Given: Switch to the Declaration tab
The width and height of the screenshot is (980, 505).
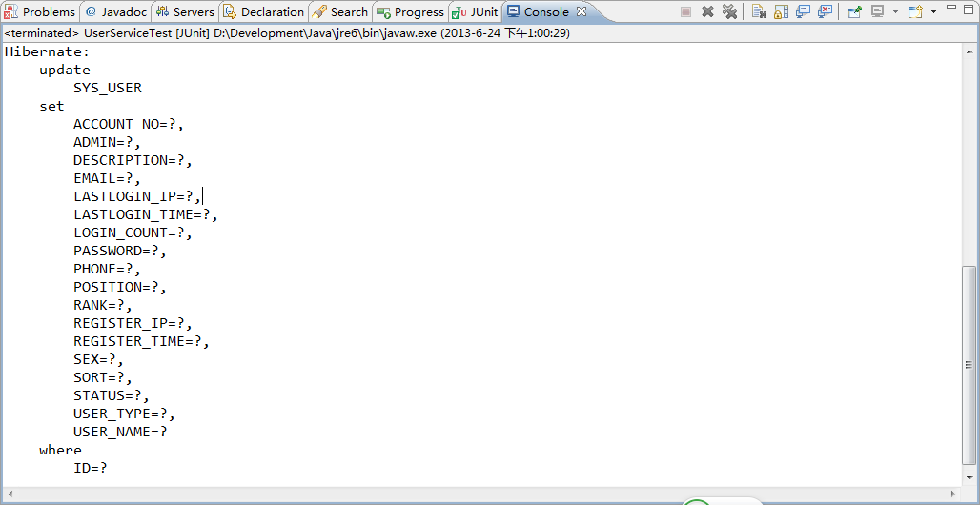Looking at the screenshot, I should [x=264, y=11].
